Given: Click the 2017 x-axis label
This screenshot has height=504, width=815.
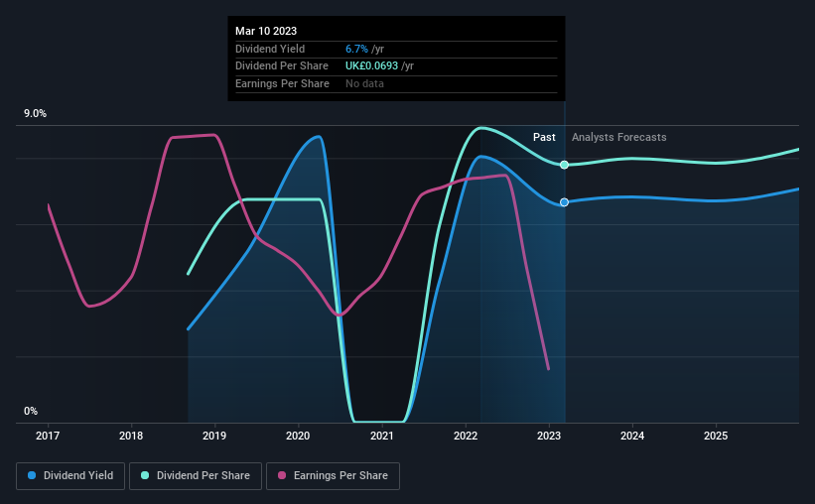Looking at the screenshot, I should coord(48,436).
